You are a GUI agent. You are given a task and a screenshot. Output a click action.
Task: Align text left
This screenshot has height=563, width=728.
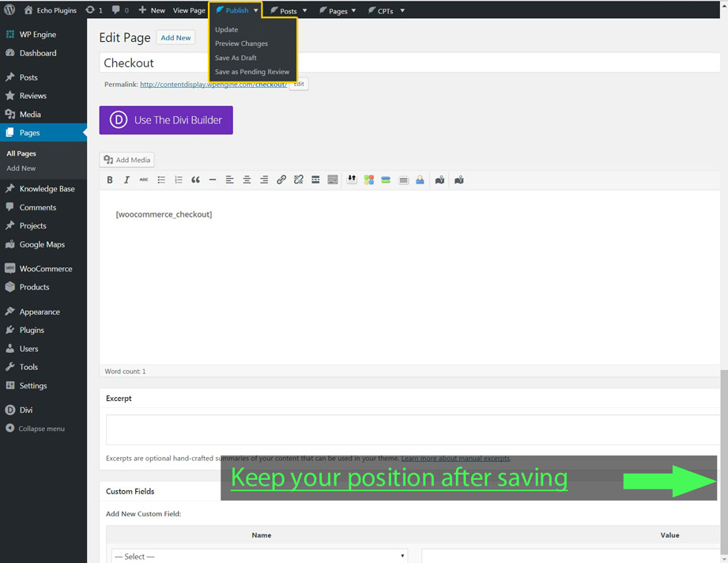230,179
